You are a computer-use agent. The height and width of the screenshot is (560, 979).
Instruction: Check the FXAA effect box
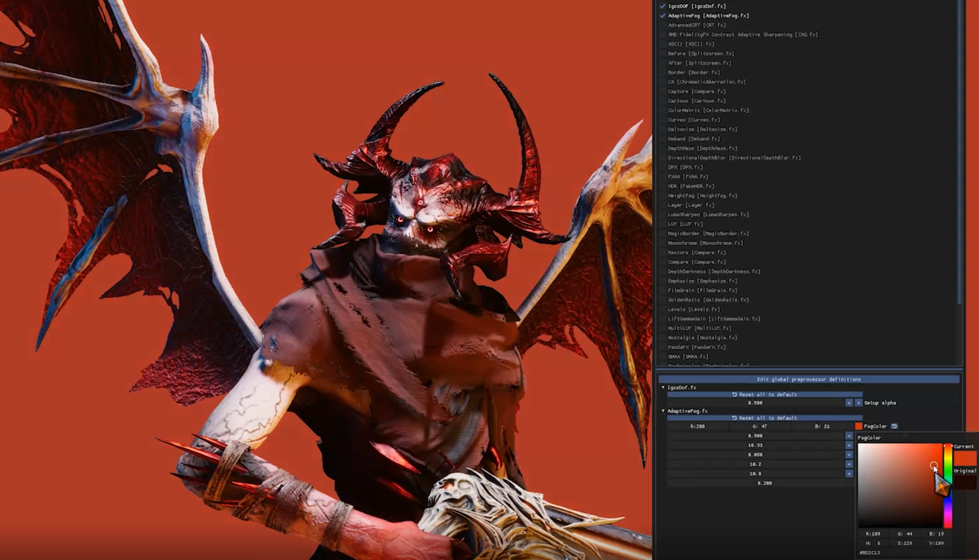662,177
